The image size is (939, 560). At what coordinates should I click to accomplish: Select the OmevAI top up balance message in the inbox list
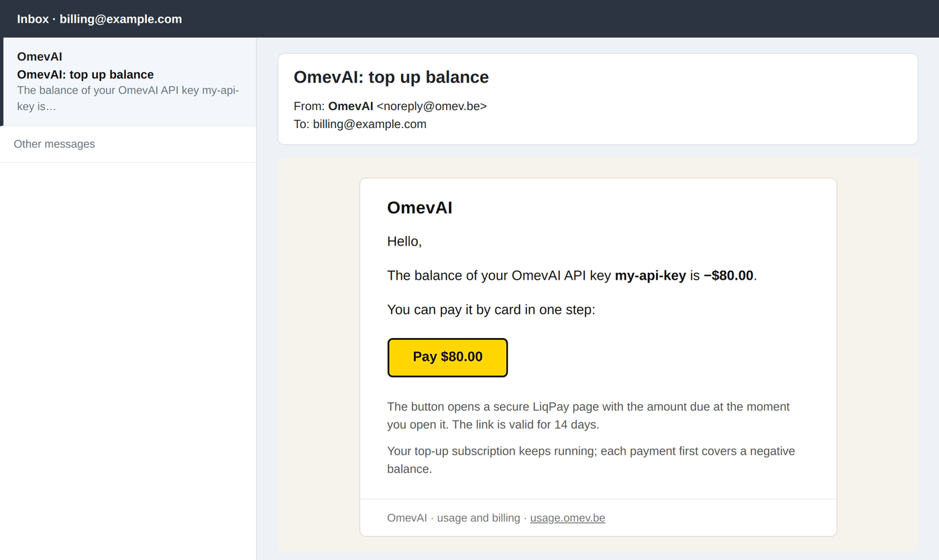(128, 82)
